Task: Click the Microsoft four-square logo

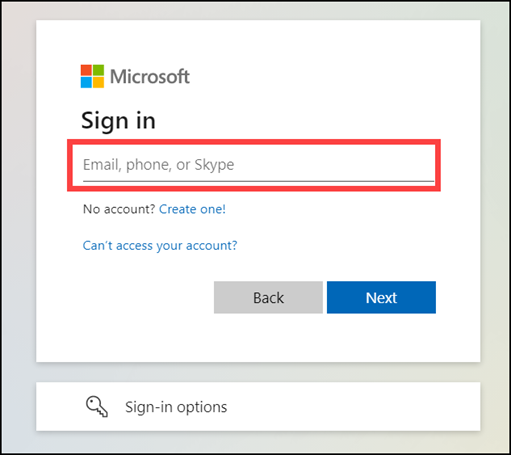Action: point(92,76)
